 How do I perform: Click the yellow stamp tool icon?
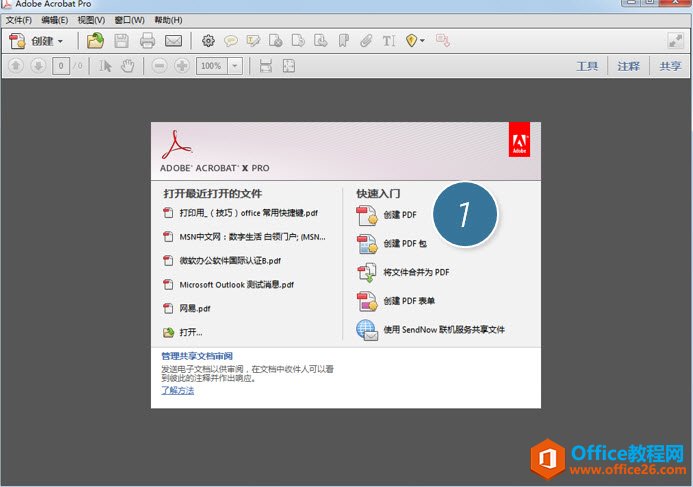tap(411, 41)
